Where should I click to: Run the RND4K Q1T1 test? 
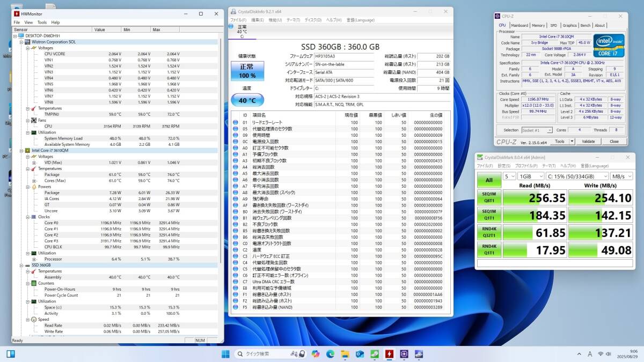pos(489,250)
